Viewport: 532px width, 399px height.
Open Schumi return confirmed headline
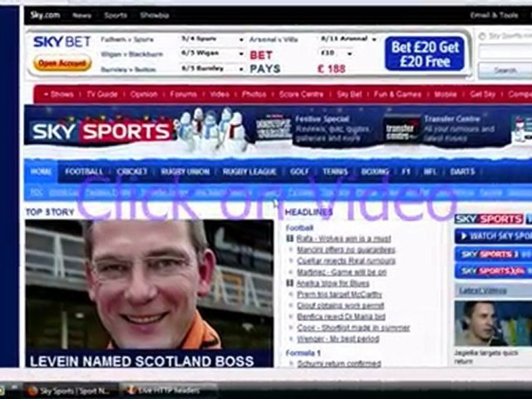(x=339, y=364)
